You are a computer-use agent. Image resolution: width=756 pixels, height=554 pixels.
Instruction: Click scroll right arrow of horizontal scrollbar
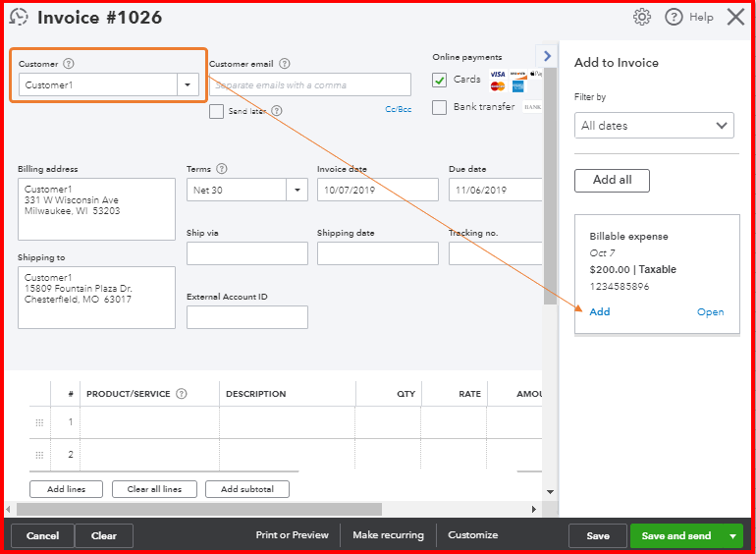click(x=534, y=509)
